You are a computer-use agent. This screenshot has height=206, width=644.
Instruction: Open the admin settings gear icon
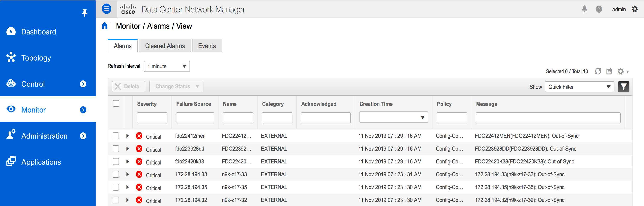(x=635, y=9)
